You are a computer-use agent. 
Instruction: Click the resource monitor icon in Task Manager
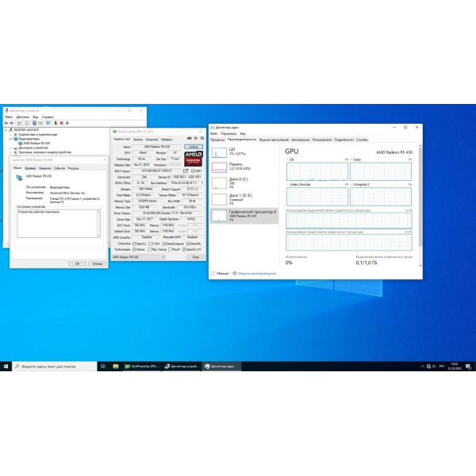click(x=235, y=274)
